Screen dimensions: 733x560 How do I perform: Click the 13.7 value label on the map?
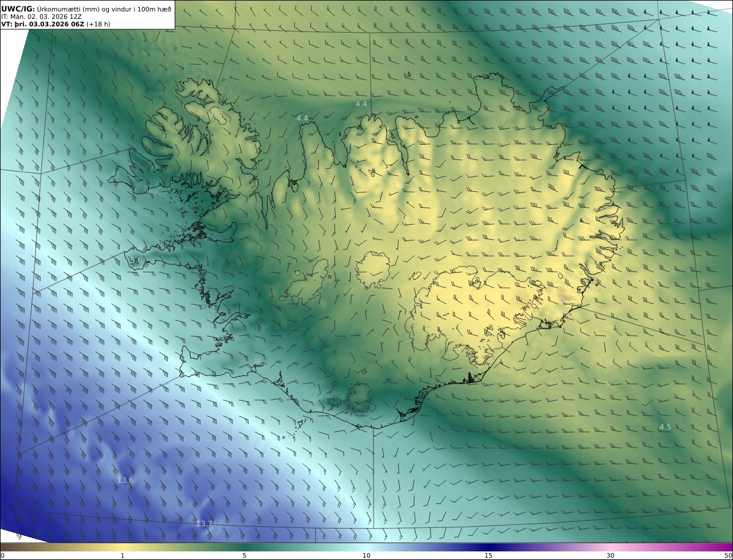[204, 523]
